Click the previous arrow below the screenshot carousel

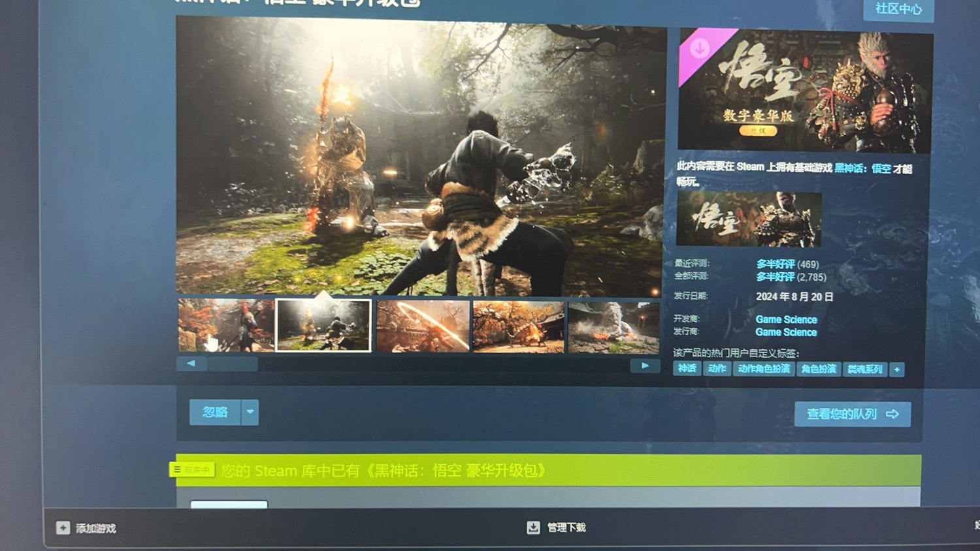click(x=191, y=364)
